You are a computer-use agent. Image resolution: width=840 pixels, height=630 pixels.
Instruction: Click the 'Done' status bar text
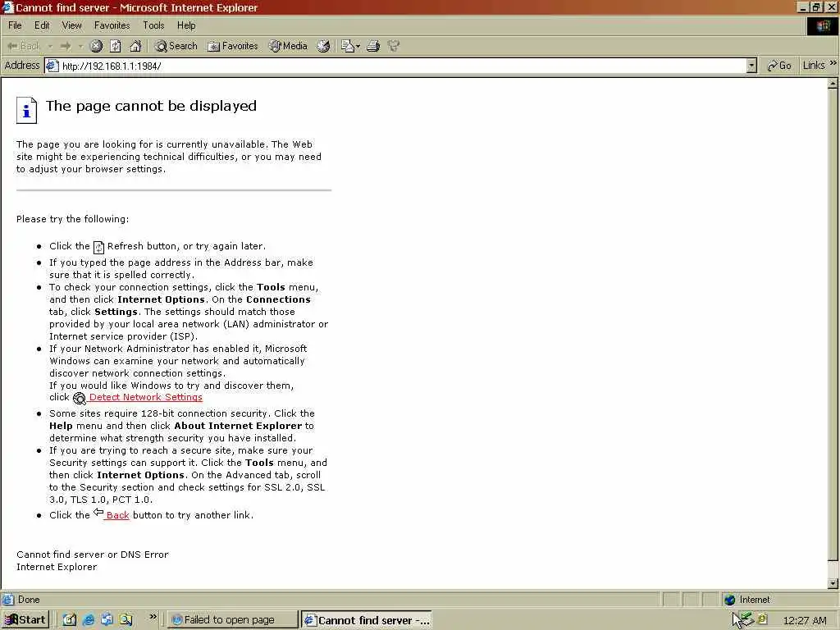click(29, 600)
